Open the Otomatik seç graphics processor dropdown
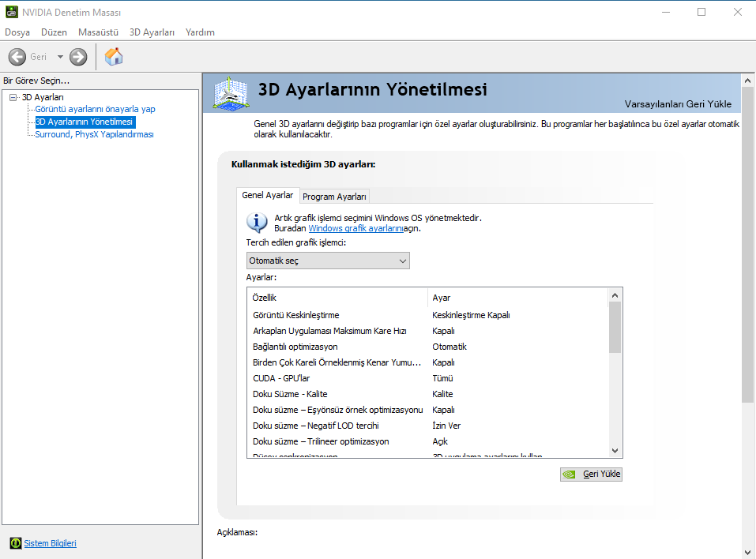Viewport: 756px width, 559px height. click(328, 261)
